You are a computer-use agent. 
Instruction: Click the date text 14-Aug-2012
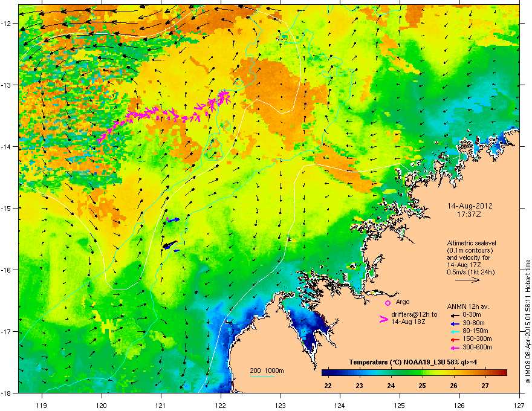coord(470,206)
